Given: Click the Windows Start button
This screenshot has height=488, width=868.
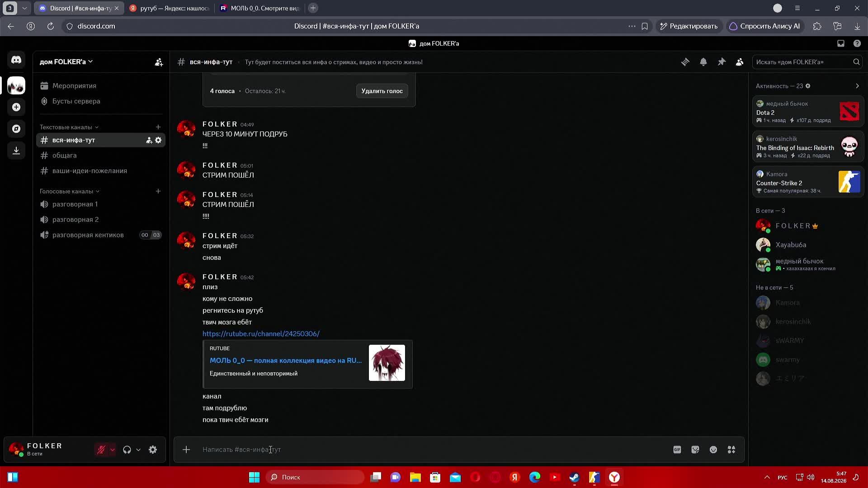Looking at the screenshot, I should click(255, 477).
